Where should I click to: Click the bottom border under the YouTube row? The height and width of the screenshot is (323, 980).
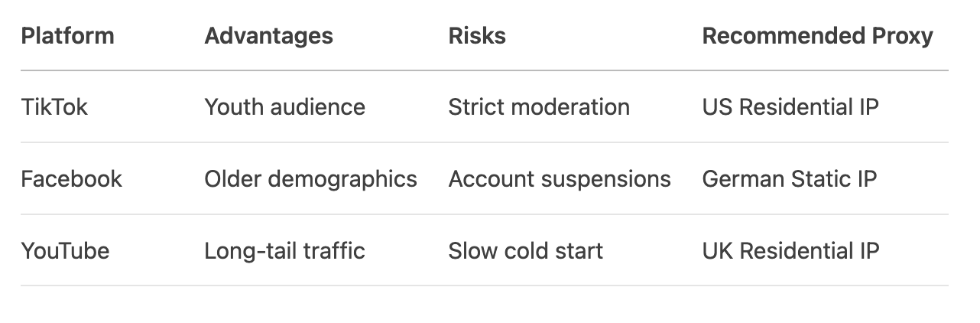(x=485, y=286)
